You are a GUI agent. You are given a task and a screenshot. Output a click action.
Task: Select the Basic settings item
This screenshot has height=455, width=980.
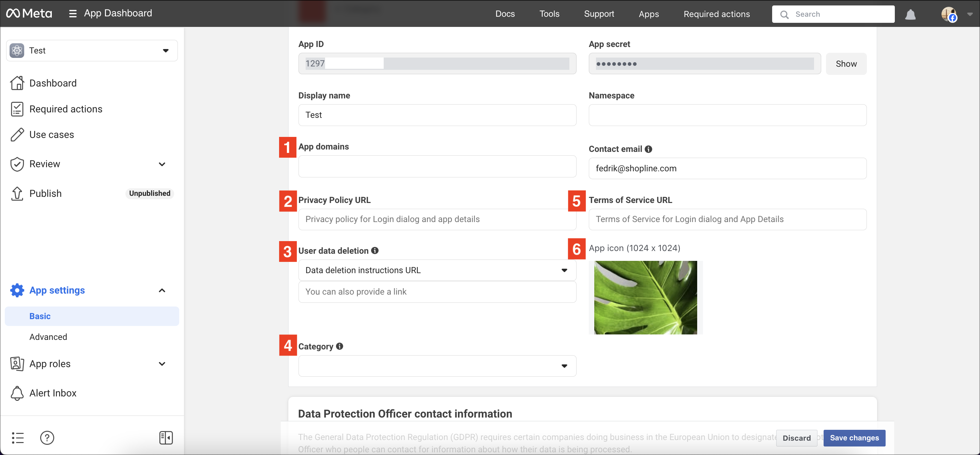[92, 316]
